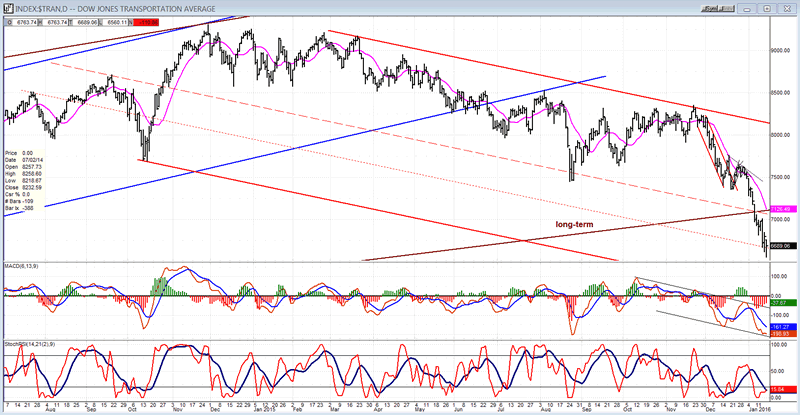
Task: Click the long-term trendline annotation
Action: pos(574,224)
